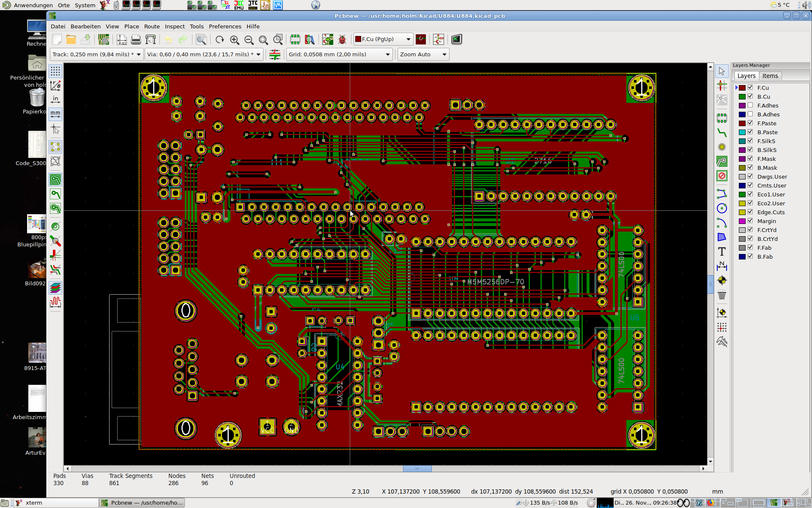Toggle F.Cu layer visibility checkbox

(x=750, y=88)
